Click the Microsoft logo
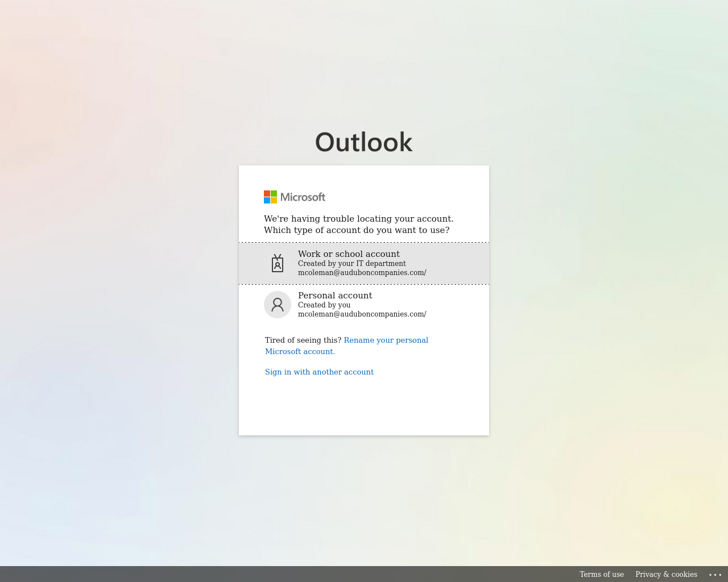The width and height of the screenshot is (728, 582). 295,197
